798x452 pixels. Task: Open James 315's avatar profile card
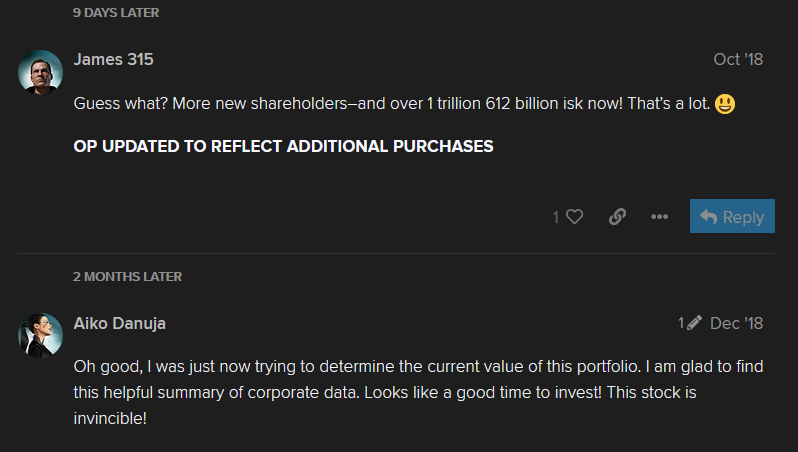40,72
